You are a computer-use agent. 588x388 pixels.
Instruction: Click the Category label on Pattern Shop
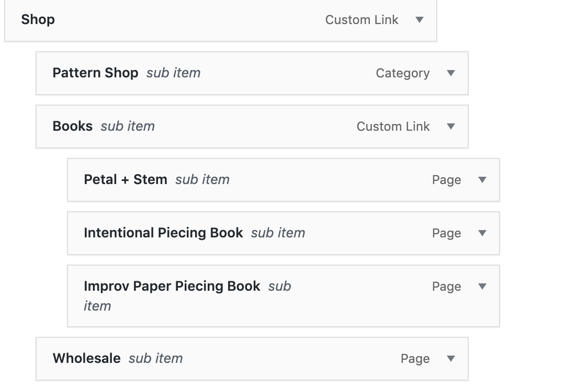point(403,73)
